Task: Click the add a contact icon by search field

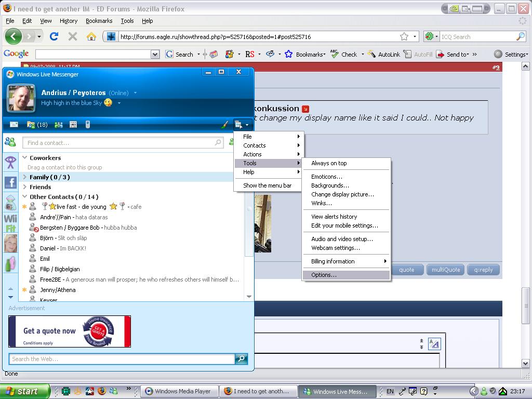Action: (231, 142)
